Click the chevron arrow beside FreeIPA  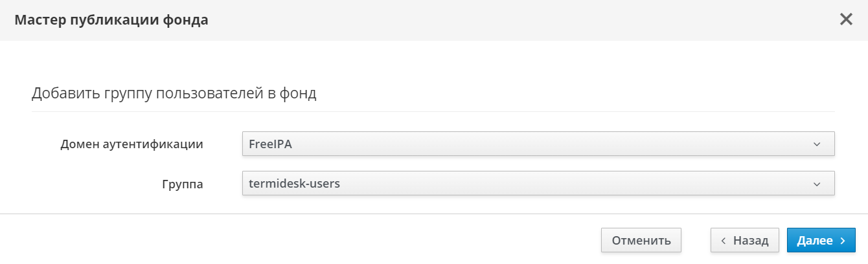(x=816, y=144)
